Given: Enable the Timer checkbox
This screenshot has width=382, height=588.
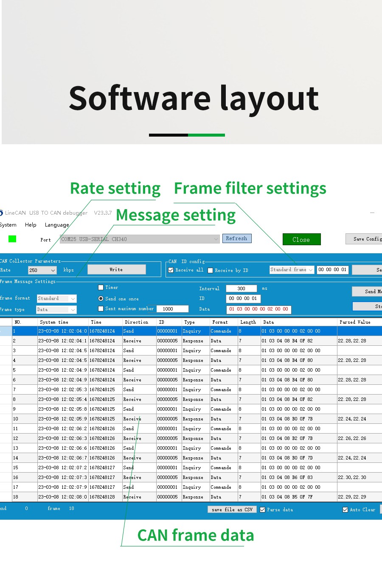Looking at the screenshot, I should pos(101,288).
